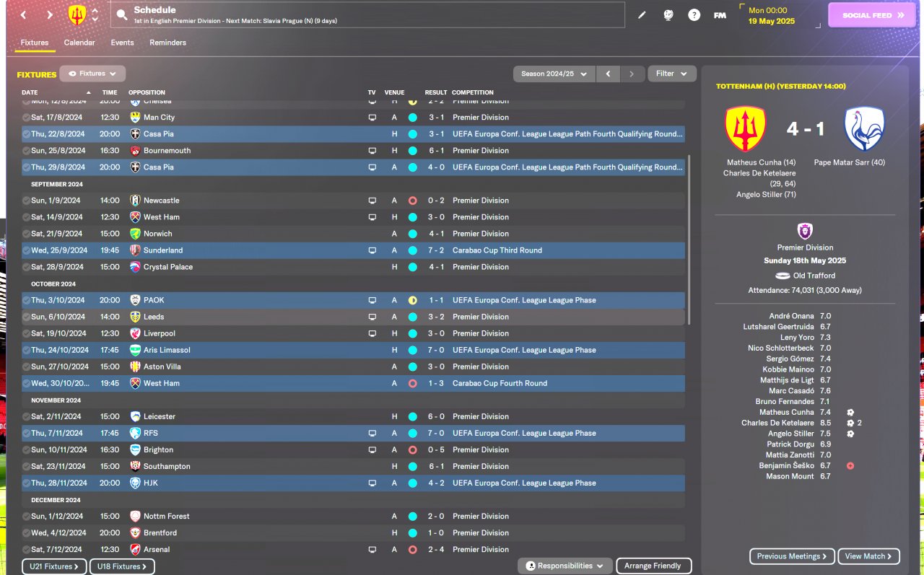Open U18 Fixtures
This screenshot has width=924, height=575.
123,567
